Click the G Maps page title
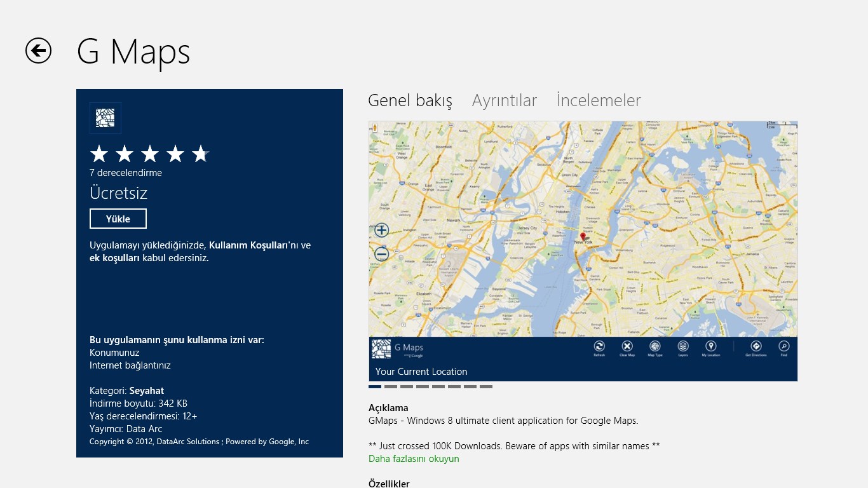The width and height of the screenshot is (868, 488). point(133,52)
